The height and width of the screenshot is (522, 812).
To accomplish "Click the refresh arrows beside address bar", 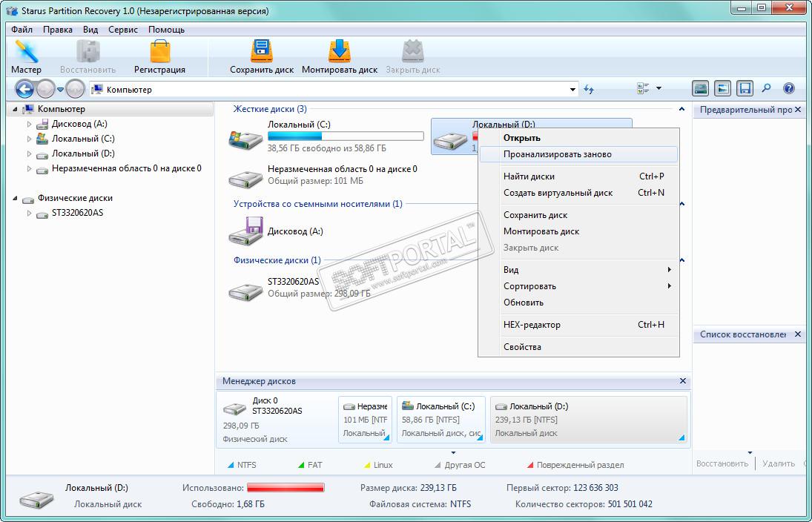I will [x=589, y=89].
